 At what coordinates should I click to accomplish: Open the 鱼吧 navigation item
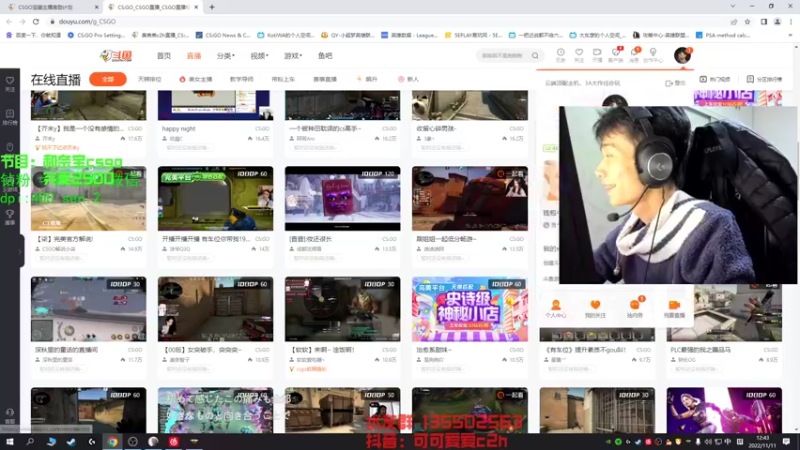click(x=325, y=56)
